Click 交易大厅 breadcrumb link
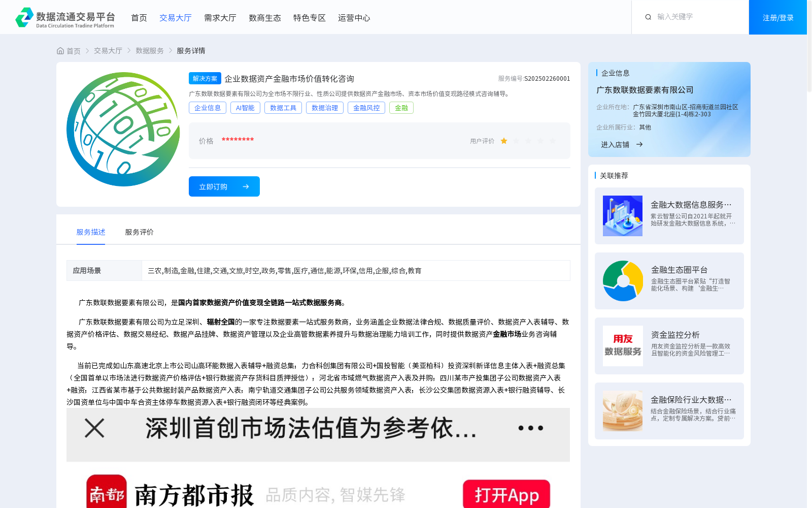 click(x=108, y=51)
